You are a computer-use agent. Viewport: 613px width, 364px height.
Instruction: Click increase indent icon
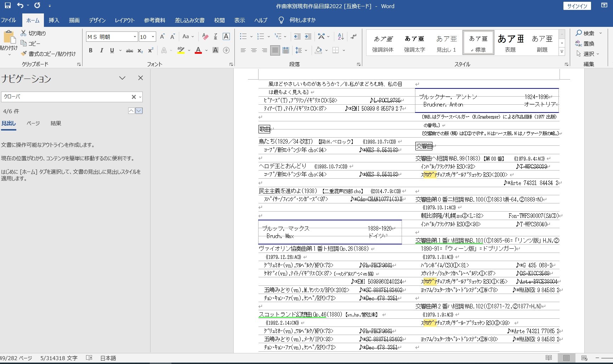tap(308, 36)
